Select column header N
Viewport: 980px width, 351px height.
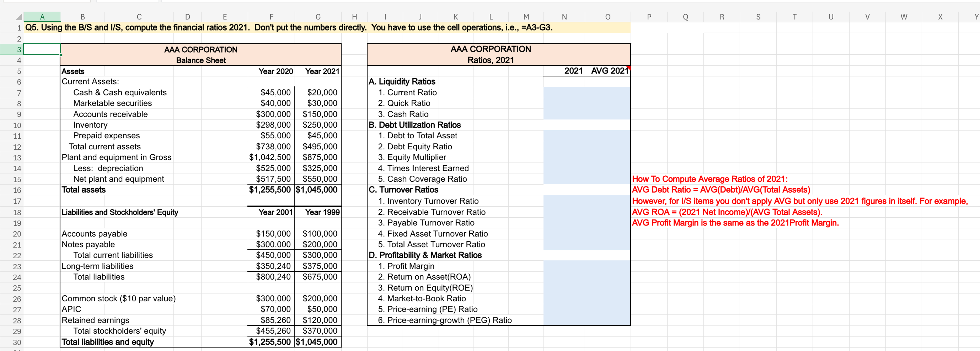pyautogui.click(x=564, y=17)
